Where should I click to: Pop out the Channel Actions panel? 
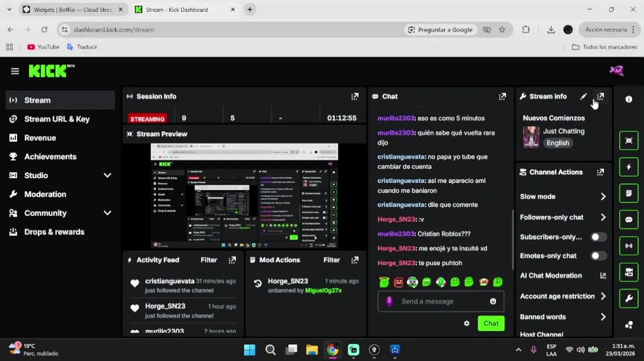click(x=600, y=172)
